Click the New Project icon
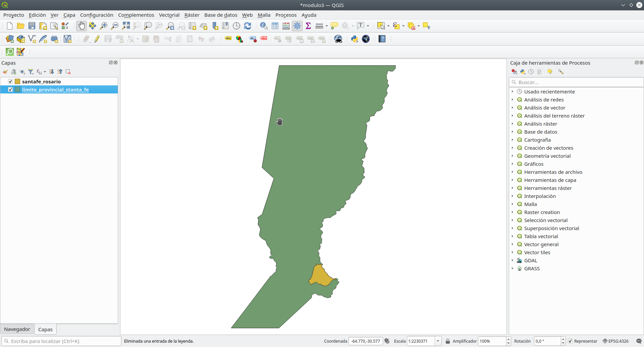The image size is (644, 347). (x=10, y=26)
